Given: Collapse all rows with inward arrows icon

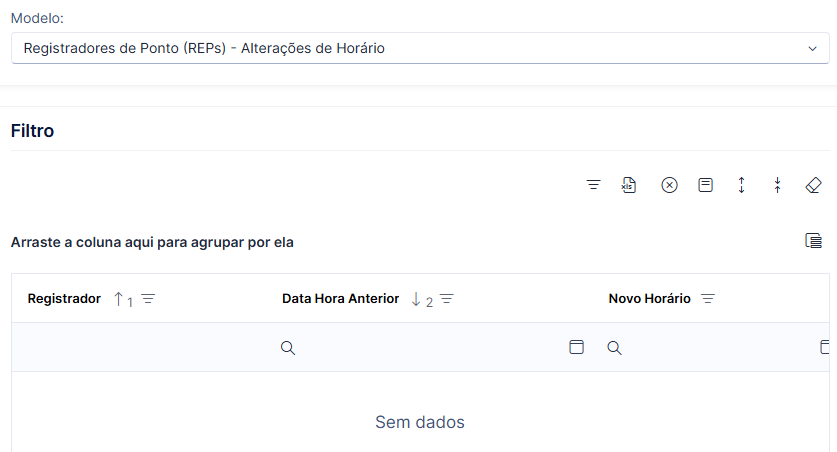Looking at the screenshot, I should 777,185.
